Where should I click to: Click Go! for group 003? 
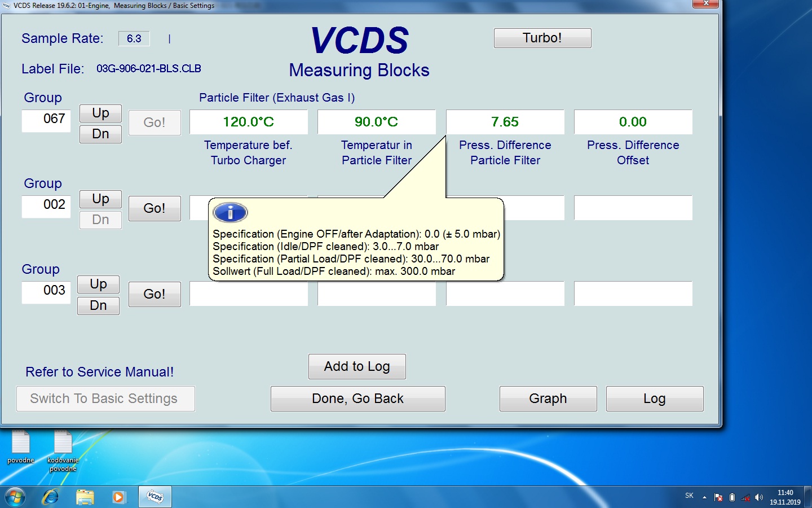(155, 294)
